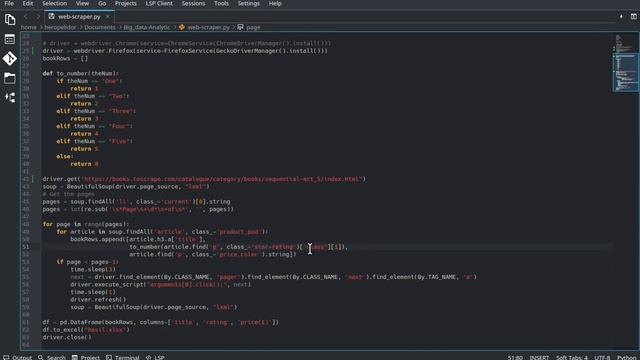The height and width of the screenshot is (360, 640).
Task: Click 'Documents' in breadcrumb path
Action: (x=100, y=27)
